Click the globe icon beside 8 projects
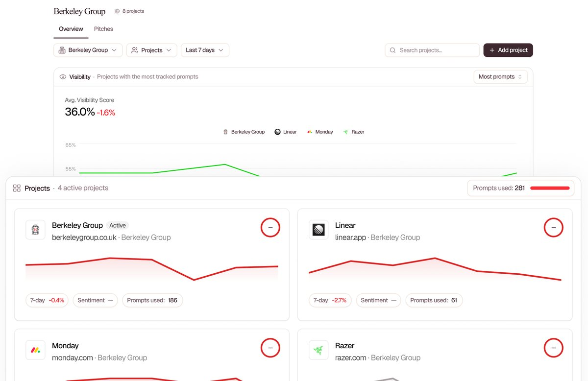Viewport: 588px width, 381px height. point(117,11)
